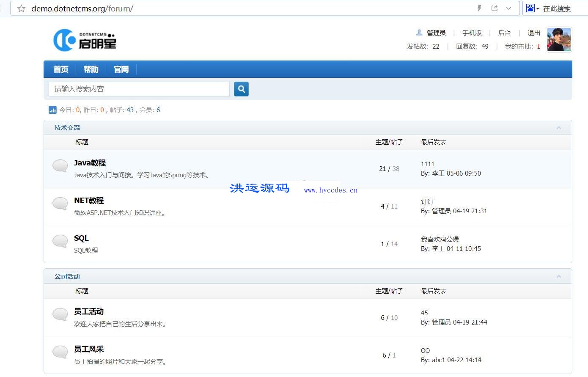The width and height of the screenshot is (588, 377).
Task: Click author 李工 on the 05-06 09:50 post
Action: tap(438, 173)
